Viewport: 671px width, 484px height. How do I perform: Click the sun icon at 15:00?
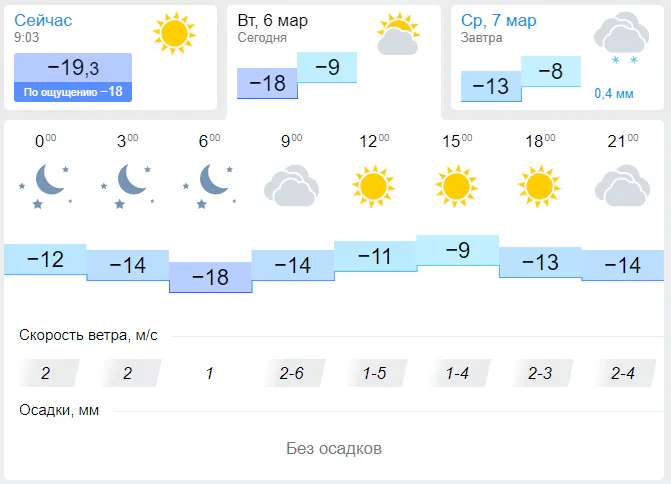(456, 186)
